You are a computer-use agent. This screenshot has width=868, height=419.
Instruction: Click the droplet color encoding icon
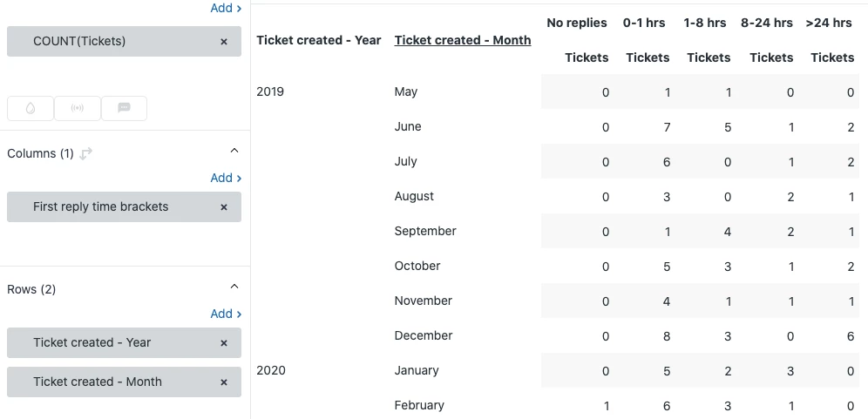coord(31,108)
